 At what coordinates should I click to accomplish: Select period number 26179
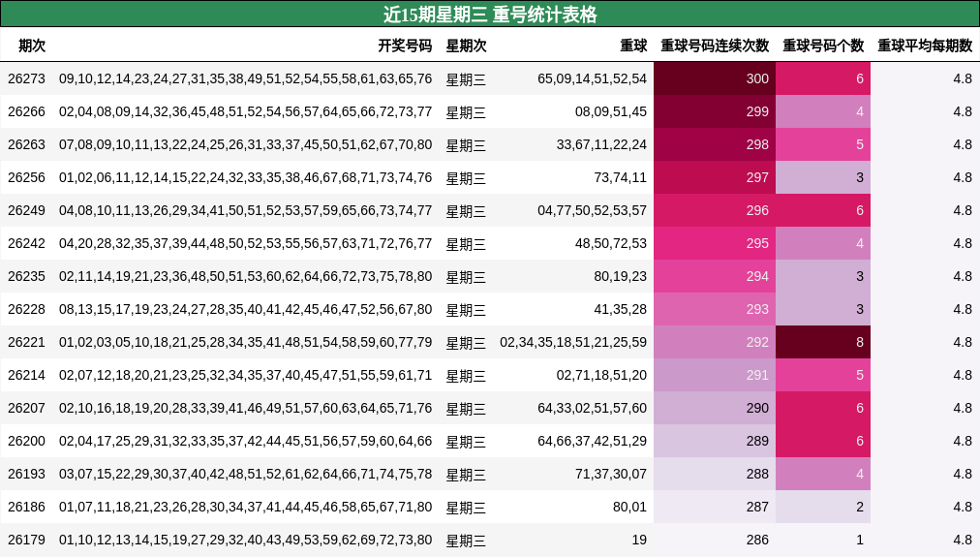[26, 541]
